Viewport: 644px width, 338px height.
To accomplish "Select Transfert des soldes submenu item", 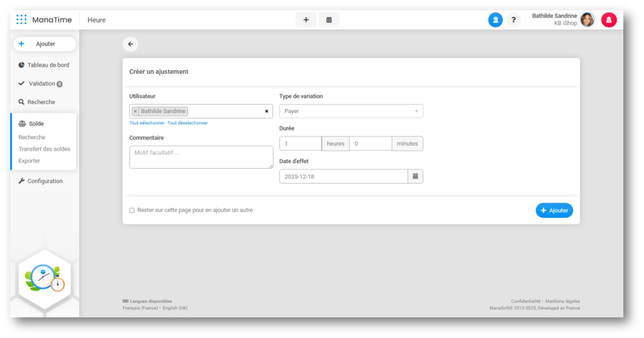I will 44,149.
